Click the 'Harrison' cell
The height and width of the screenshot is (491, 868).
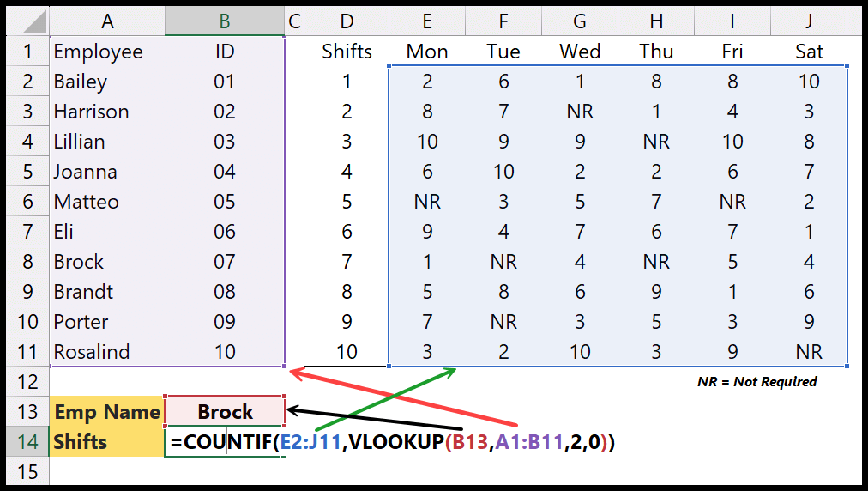tap(107, 112)
